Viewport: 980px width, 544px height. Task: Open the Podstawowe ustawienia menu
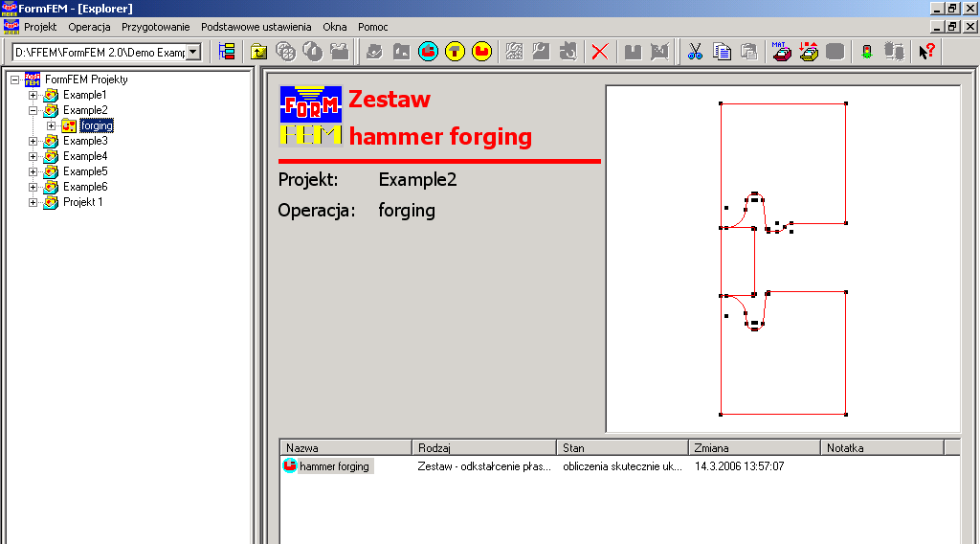click(256, 27)
